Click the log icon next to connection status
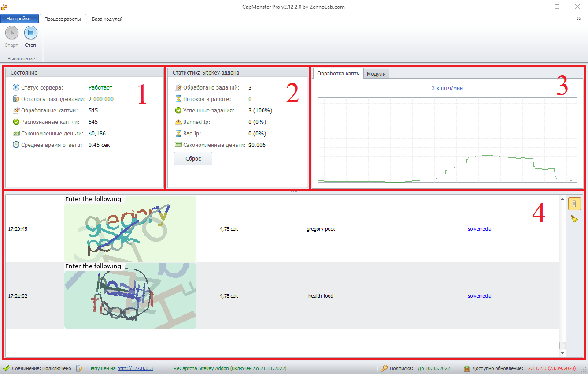The height and width of the screenshot is (374, 588). [x=79, y=368]
